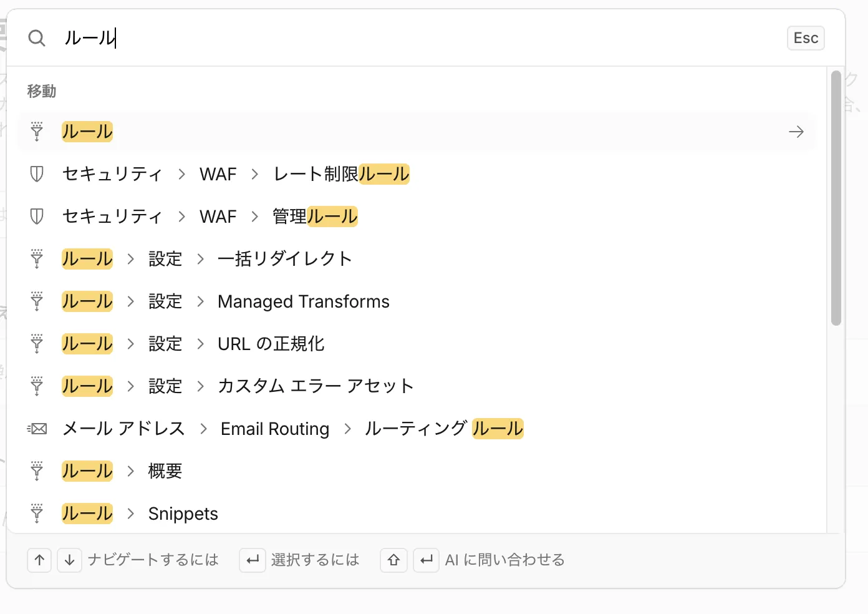Click the 移動 section heading
Screen dimensions: 868x614
tap(42, 91)
